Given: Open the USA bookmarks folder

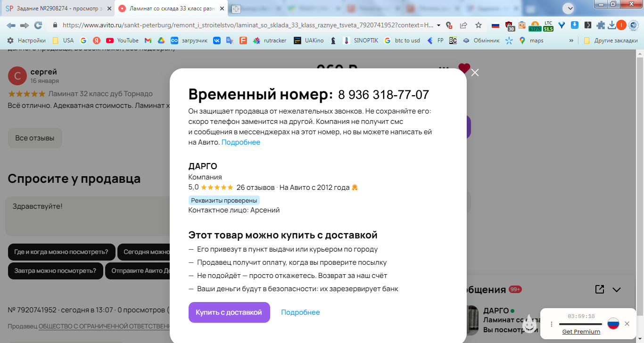Looking at the screenshot, I should [63, 41].
